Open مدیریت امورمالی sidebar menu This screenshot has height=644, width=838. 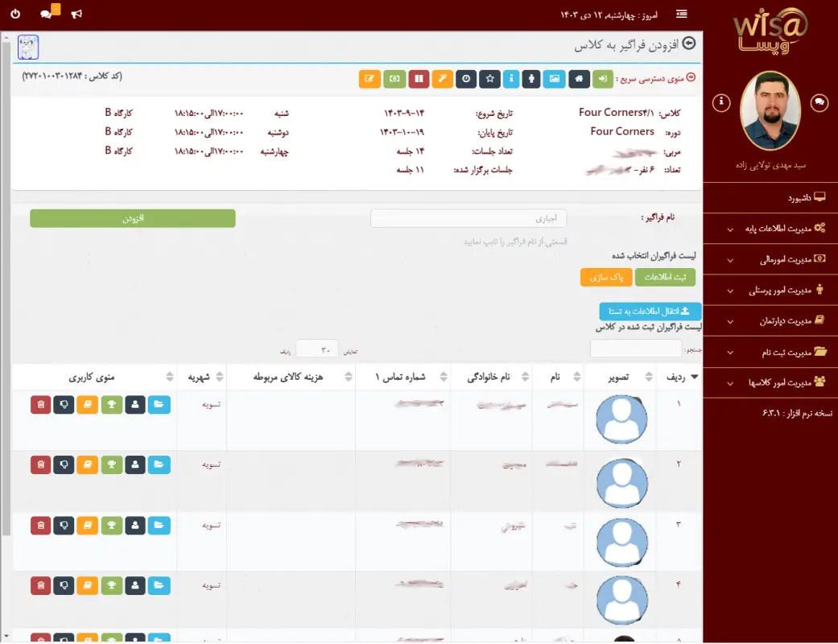click(770, 259)
